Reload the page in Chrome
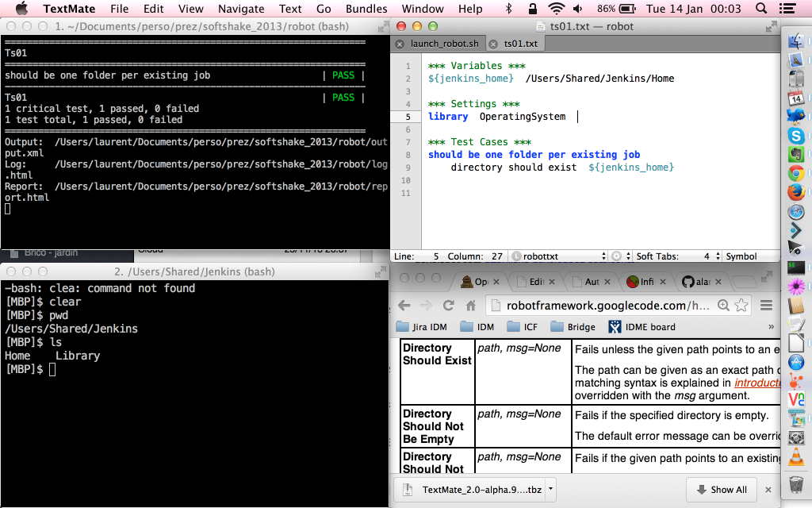This screenshot has height=508, width=812. [449, 306]
